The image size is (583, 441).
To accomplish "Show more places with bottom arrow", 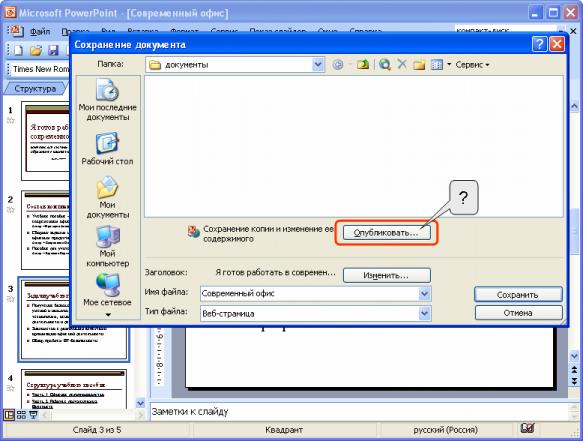I will 108,315.
